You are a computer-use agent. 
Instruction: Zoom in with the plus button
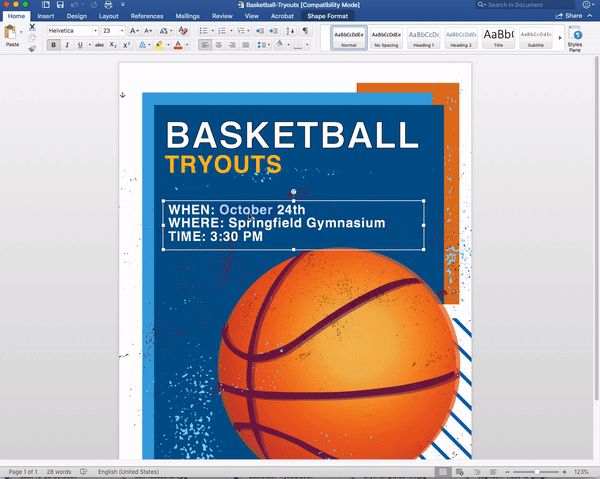[564, 472]
